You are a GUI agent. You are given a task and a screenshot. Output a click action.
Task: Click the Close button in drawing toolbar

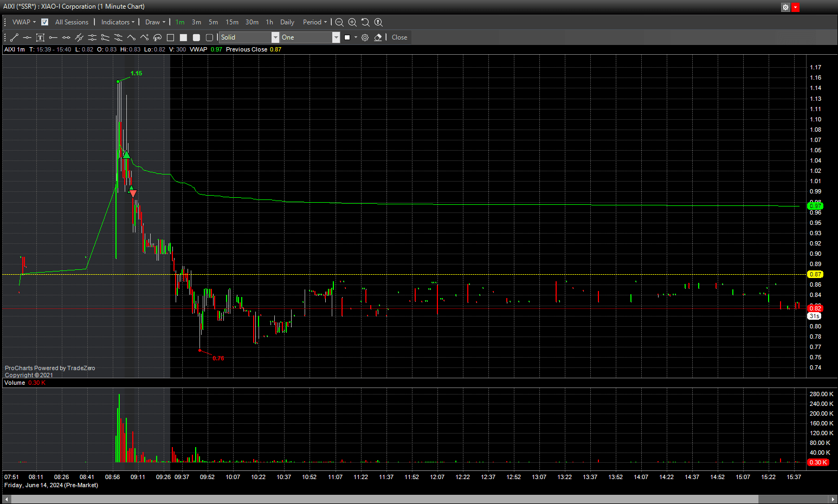399,37
